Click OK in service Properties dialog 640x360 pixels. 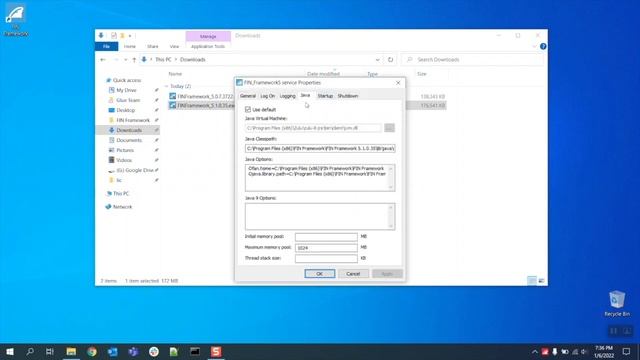point(320,273)
